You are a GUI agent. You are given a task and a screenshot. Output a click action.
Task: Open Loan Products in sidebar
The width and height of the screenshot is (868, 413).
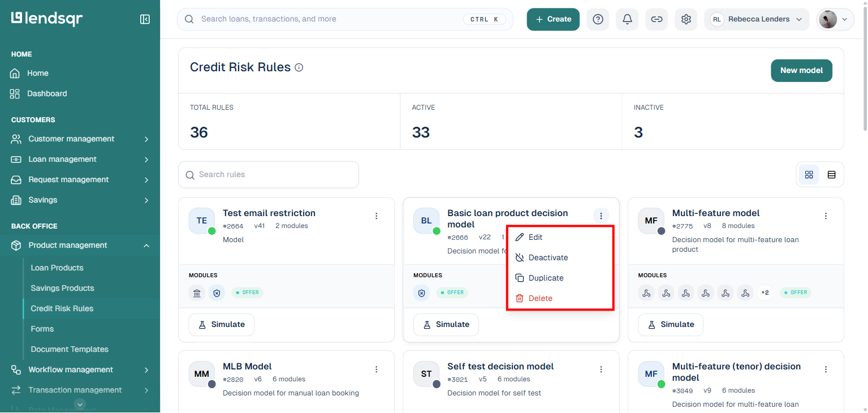(57, 268)
